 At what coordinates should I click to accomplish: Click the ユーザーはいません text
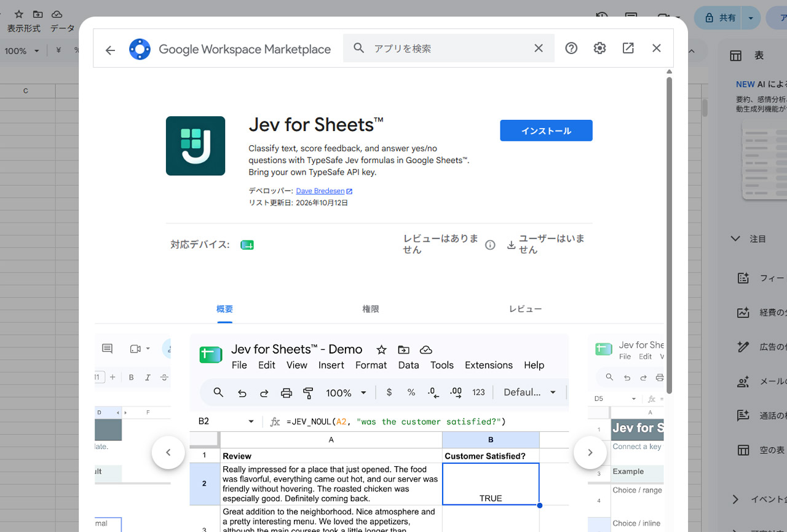pyautogui.click(x=552, y=244)
